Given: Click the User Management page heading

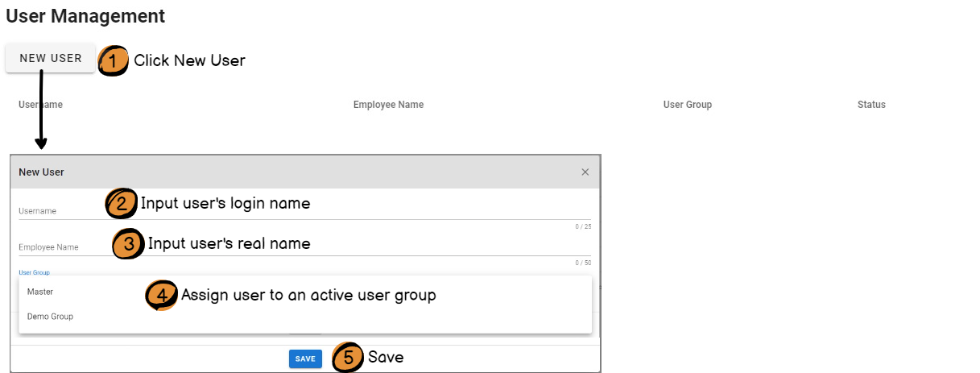Looking at the screenshot, I should [85, 16].
